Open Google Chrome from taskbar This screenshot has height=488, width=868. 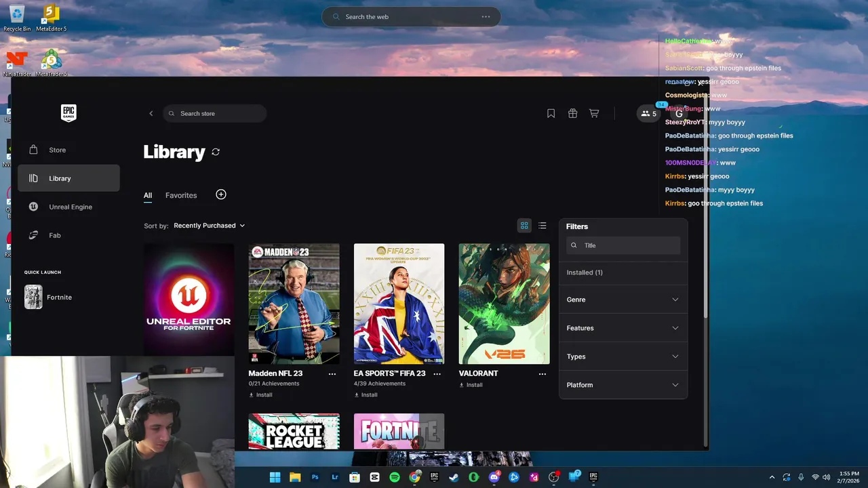point(414,477)
